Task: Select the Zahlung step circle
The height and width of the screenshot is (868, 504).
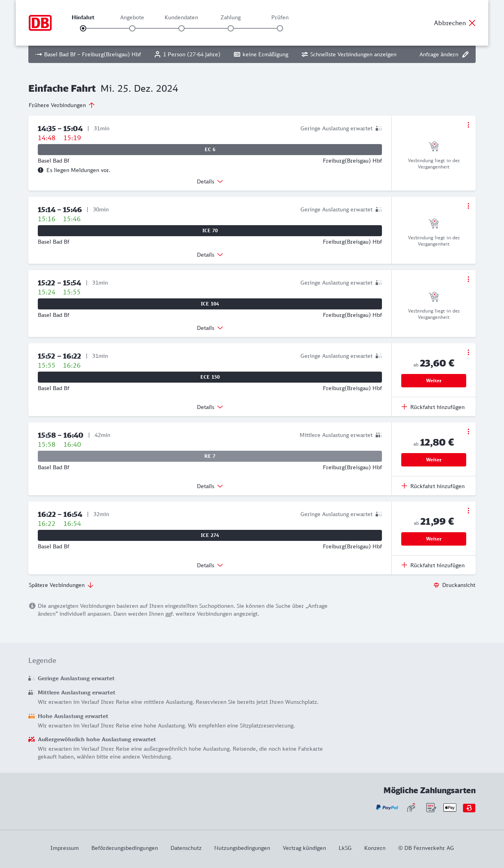Action: pyautogui.click(x=231, y=28)
